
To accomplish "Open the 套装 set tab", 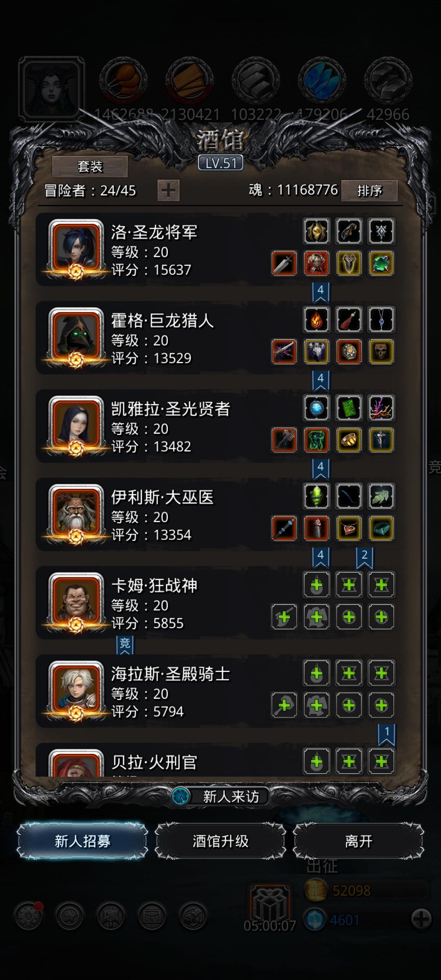I will (90, 167).
